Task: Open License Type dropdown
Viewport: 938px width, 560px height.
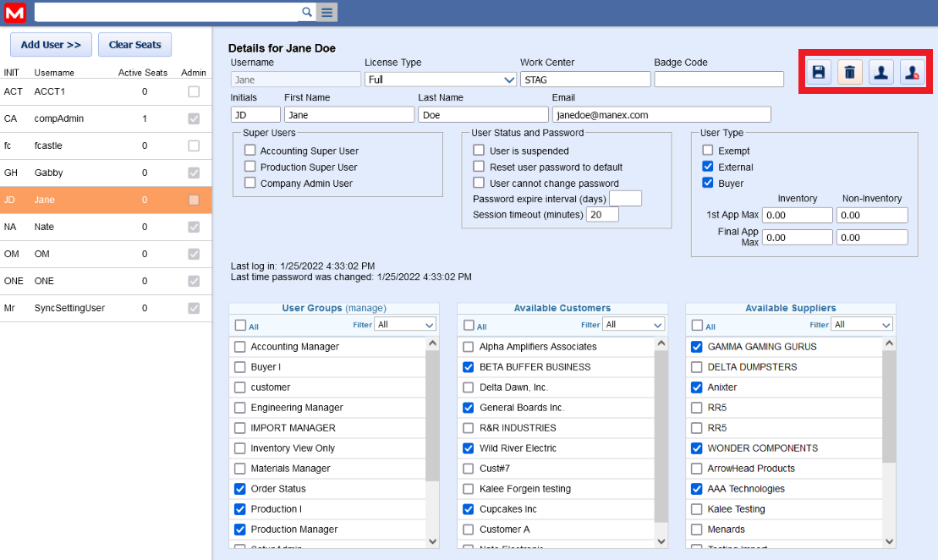Action: tap(441, 80)
